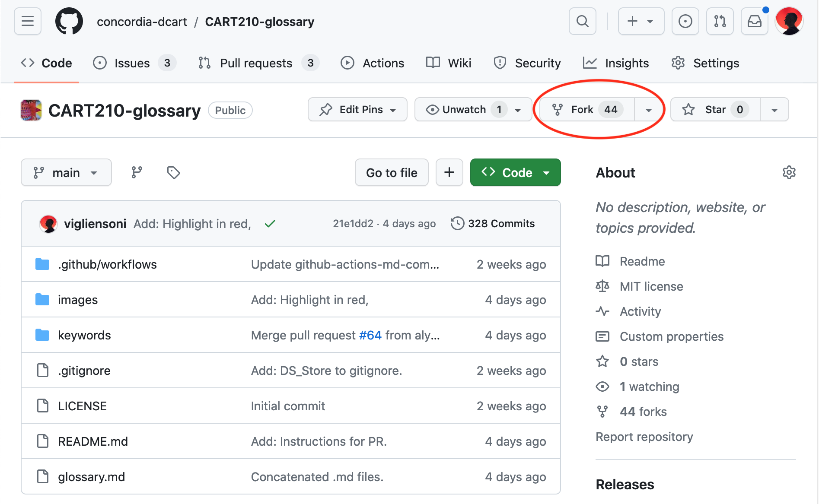Star the repository

(715, 110)
